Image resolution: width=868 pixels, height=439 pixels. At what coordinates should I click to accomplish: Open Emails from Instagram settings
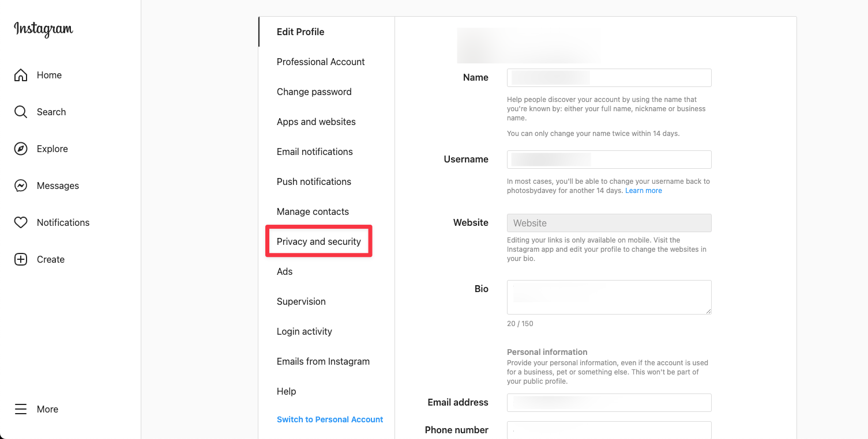pyautogui.click(x=326, y=361)
